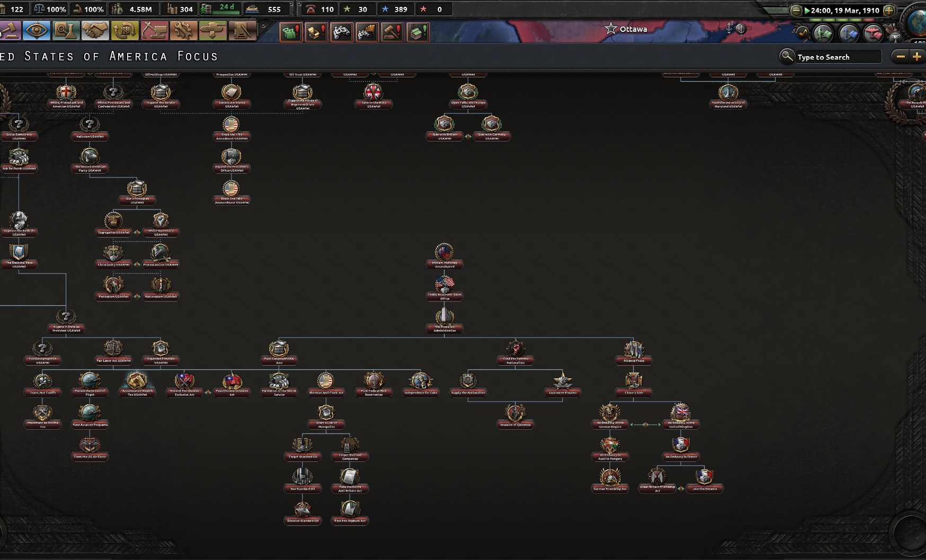Click the open crate alert icon
The image size is (926, 560).
(316, 32)
